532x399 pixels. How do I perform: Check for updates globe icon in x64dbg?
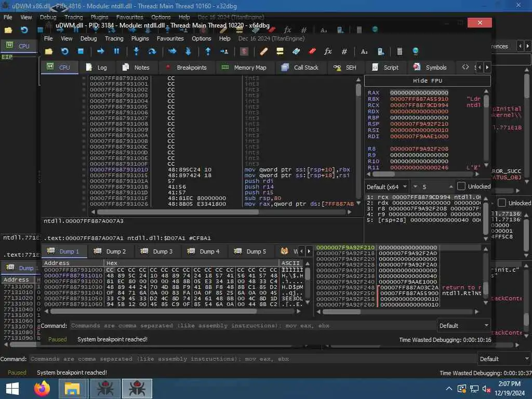[416, 51]
